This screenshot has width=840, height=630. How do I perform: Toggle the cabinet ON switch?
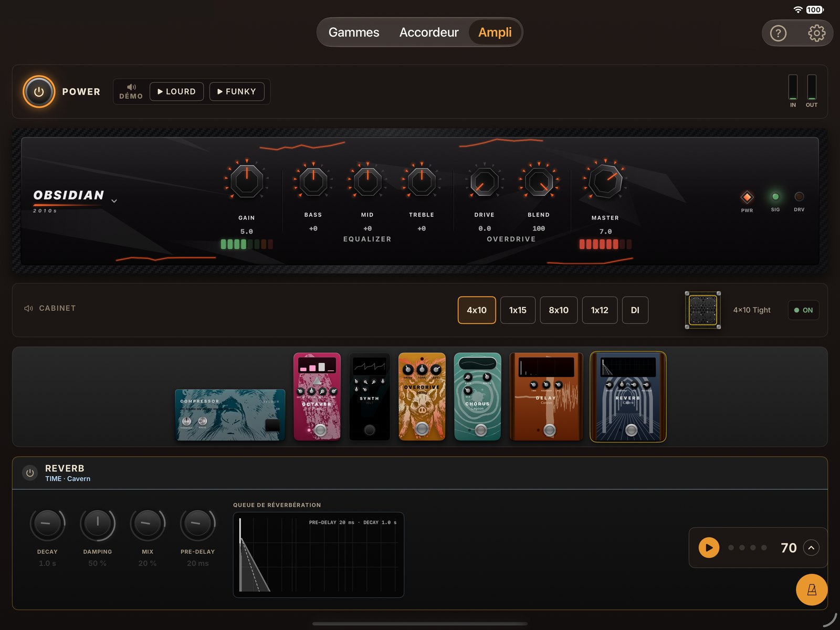point(804,310)
